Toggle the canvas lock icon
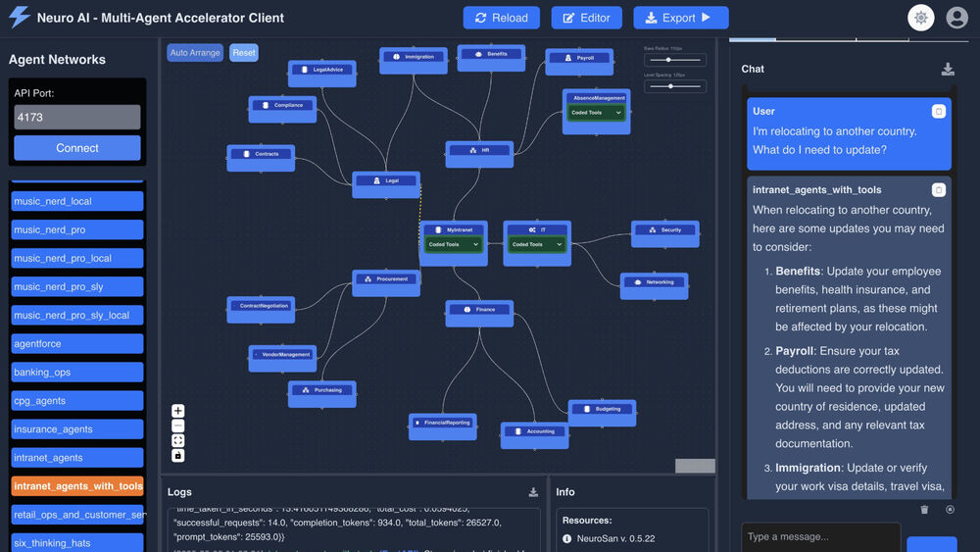Screen dimensions: 980x552 point(178,456)
